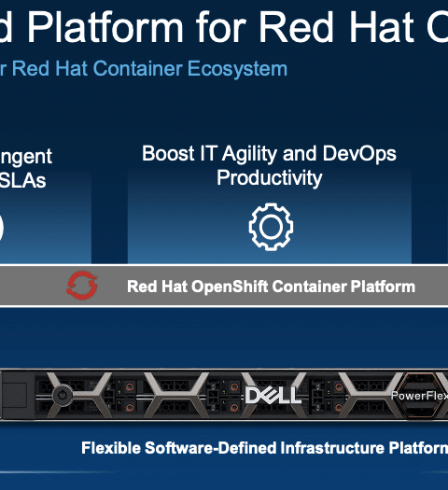The image size is (448, 490).
Task: Click the 'SLAs' text
Action: [22, 181]
